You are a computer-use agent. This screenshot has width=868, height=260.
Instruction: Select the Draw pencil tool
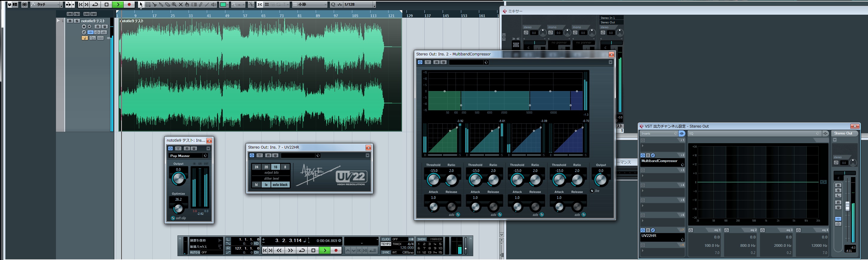[x=201, y=4]
